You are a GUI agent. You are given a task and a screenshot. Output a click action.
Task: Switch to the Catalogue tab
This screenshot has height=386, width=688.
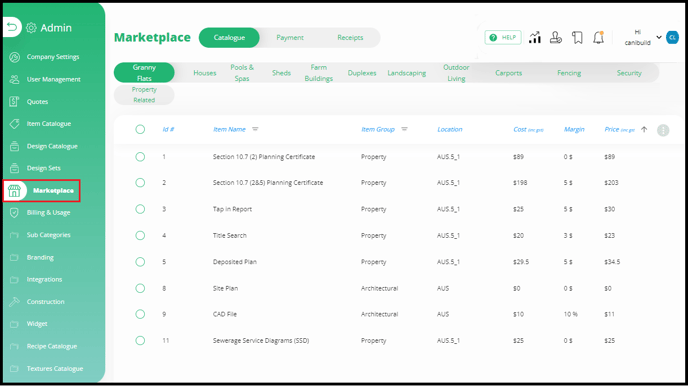(229, 38)
